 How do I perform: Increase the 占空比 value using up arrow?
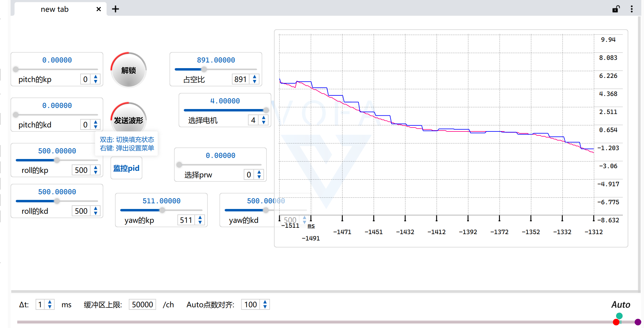pyautogui.click(x=255, y=77)
